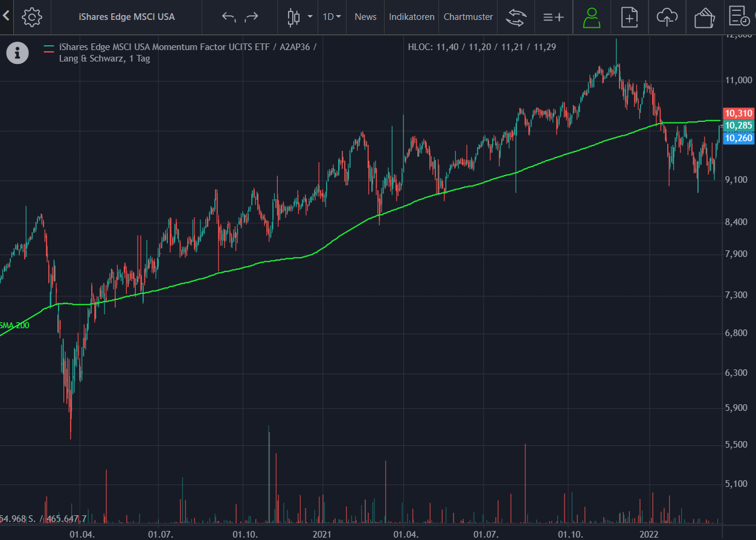Undo the last chart action
The height and width of the screenshot is (540, 756).
tap(228, 17)
